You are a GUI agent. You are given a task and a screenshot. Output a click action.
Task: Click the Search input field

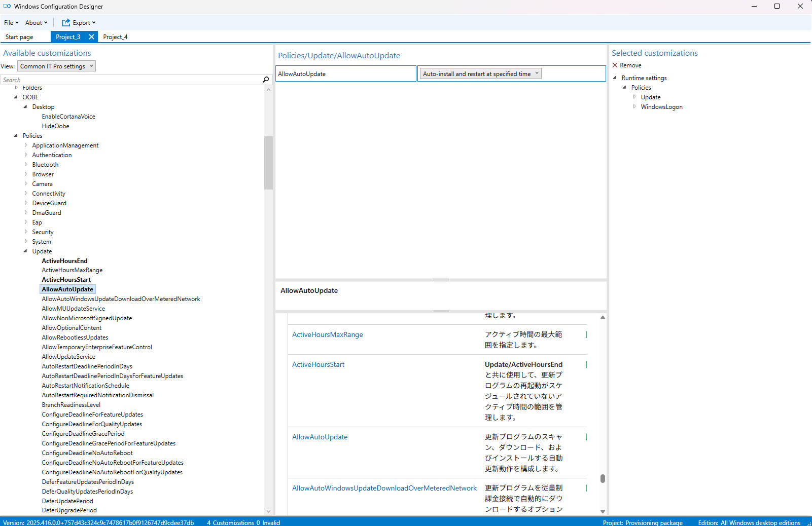[131, 80]
